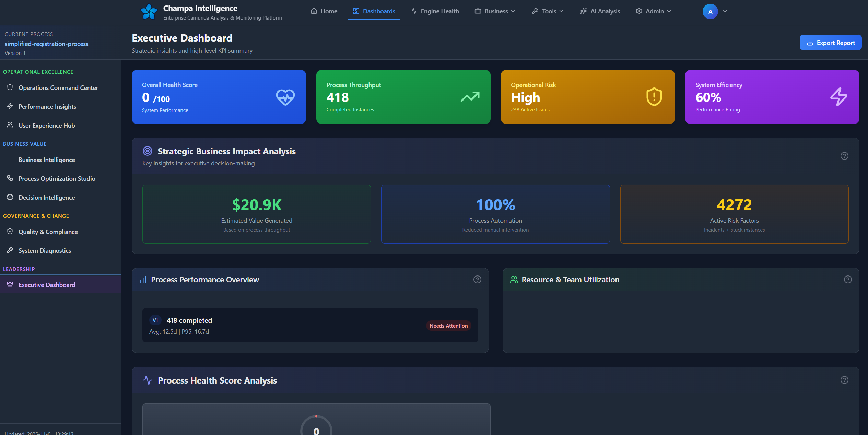Switch to the Engine Health tab
This screenshot has height=435, width=868.
point(435,11)
